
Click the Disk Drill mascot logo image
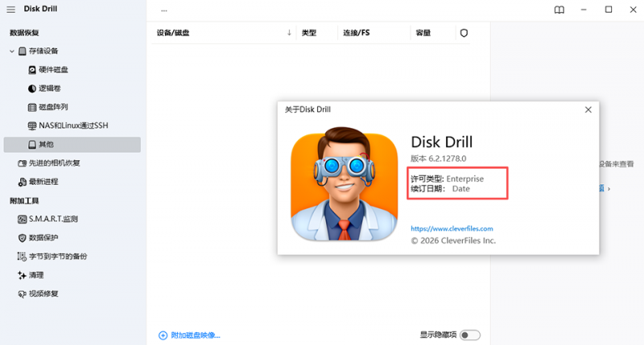tap(345, 183)
